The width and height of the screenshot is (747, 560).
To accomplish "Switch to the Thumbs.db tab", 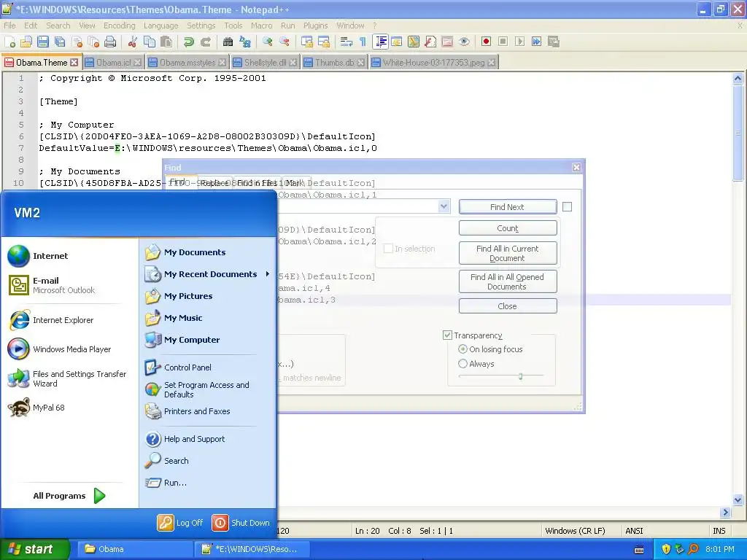I will [334, 63].
